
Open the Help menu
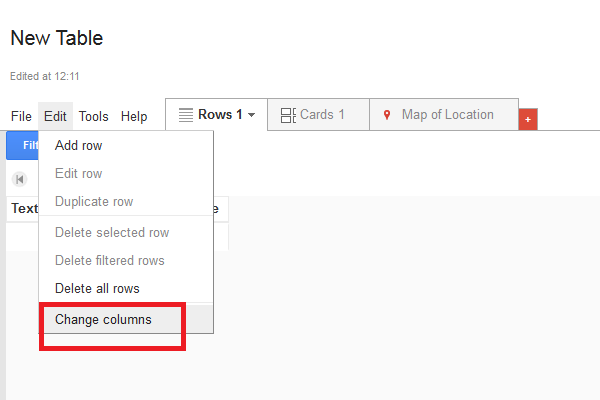(x=134, y=116)
